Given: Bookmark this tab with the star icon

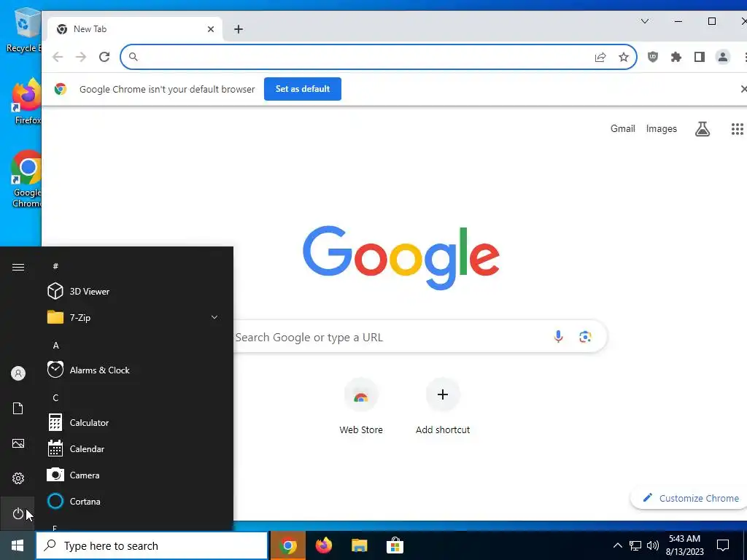Looking at the screenshot, I should point(624,57).
